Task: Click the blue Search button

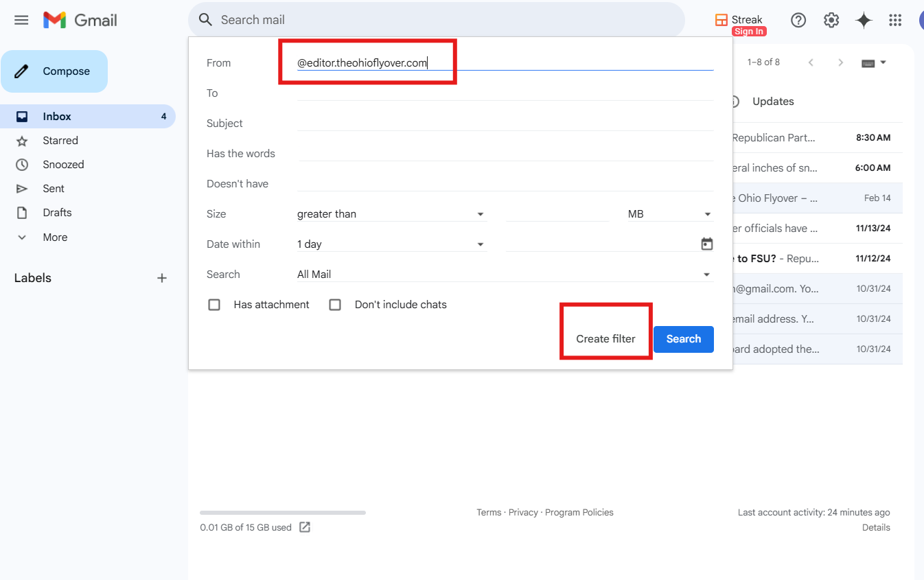Action: (684, 339)
